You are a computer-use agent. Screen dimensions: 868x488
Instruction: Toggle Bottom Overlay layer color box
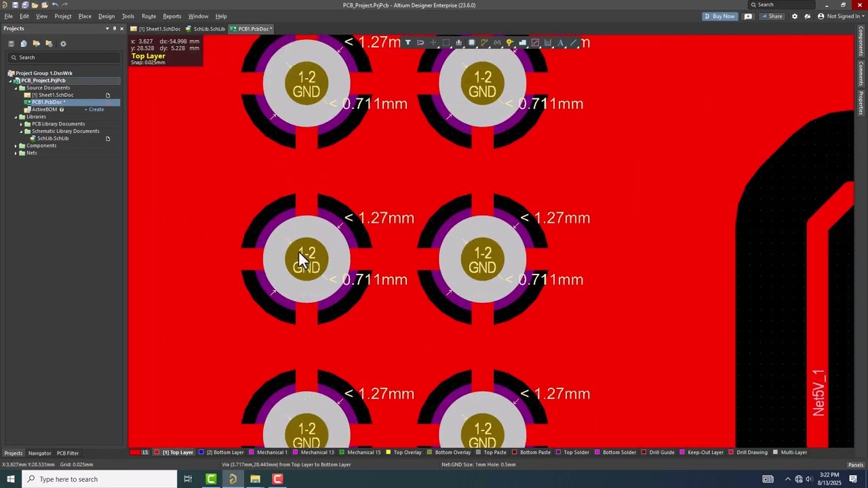click(x=430, y=452)
